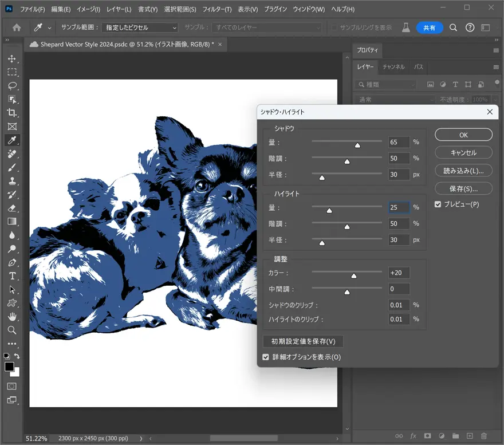
Task: Select the Move tool
Action: tap(12, 58)
